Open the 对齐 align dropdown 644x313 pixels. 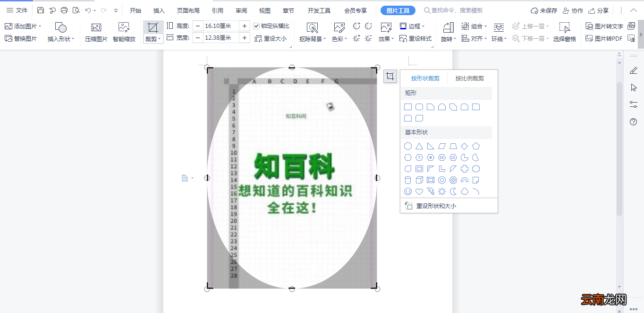[x=486, y=39]
